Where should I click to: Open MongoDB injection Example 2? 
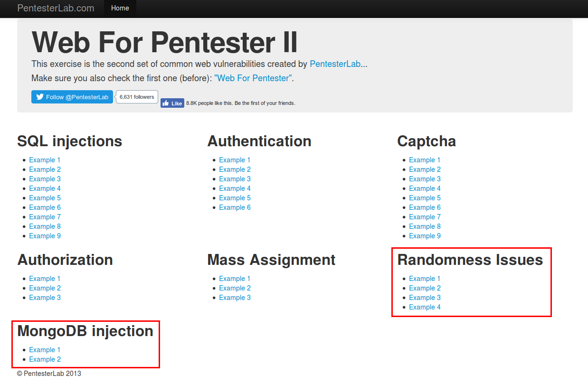point(45,359)
